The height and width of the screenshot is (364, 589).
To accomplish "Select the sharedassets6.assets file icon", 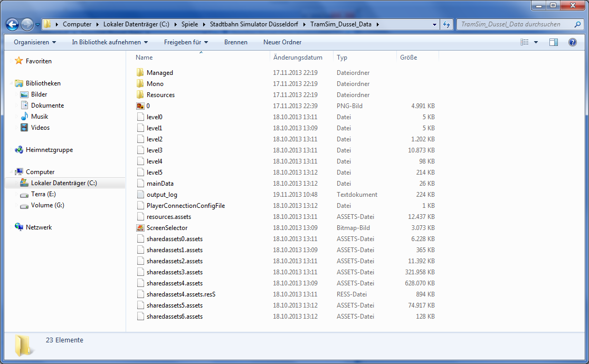I will tap(140, 317).
